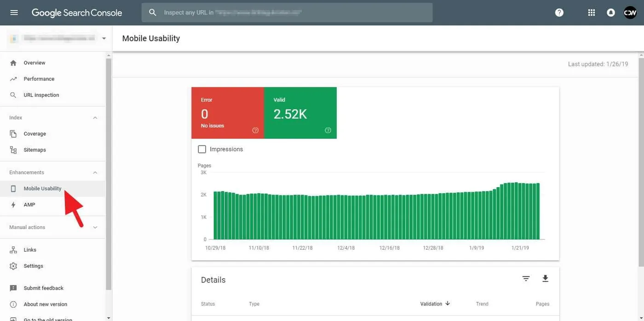644x321 pixels.
Task: Click the Performance trend icon
Action: point(13,79)
